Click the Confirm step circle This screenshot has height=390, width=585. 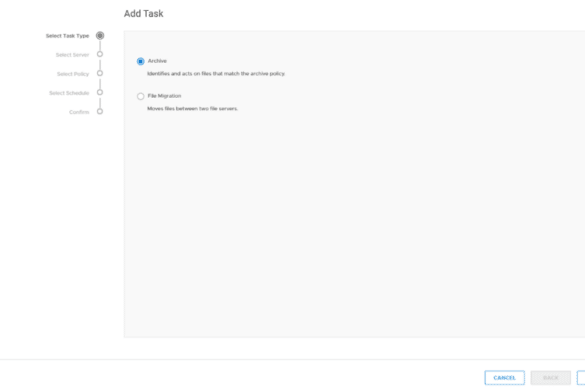100,111
